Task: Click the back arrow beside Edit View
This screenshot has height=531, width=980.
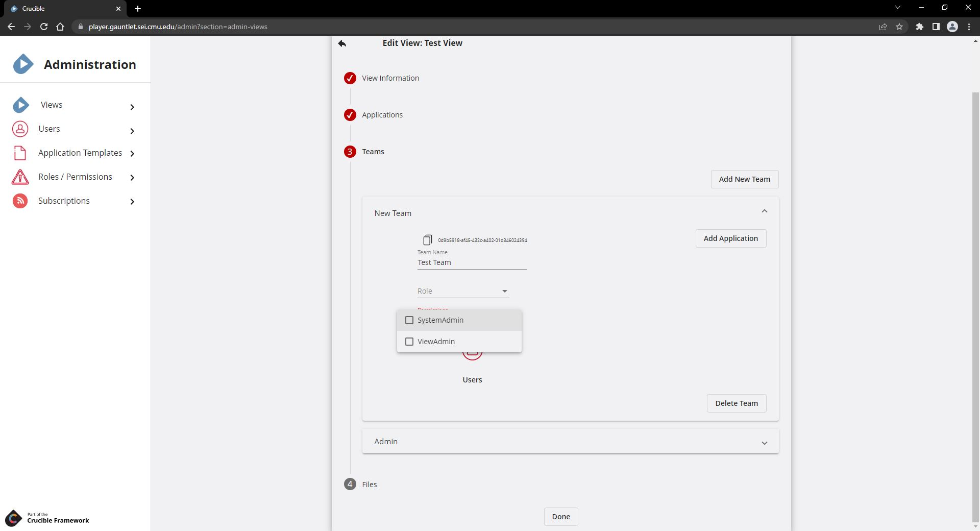Action: pos(342,43)
